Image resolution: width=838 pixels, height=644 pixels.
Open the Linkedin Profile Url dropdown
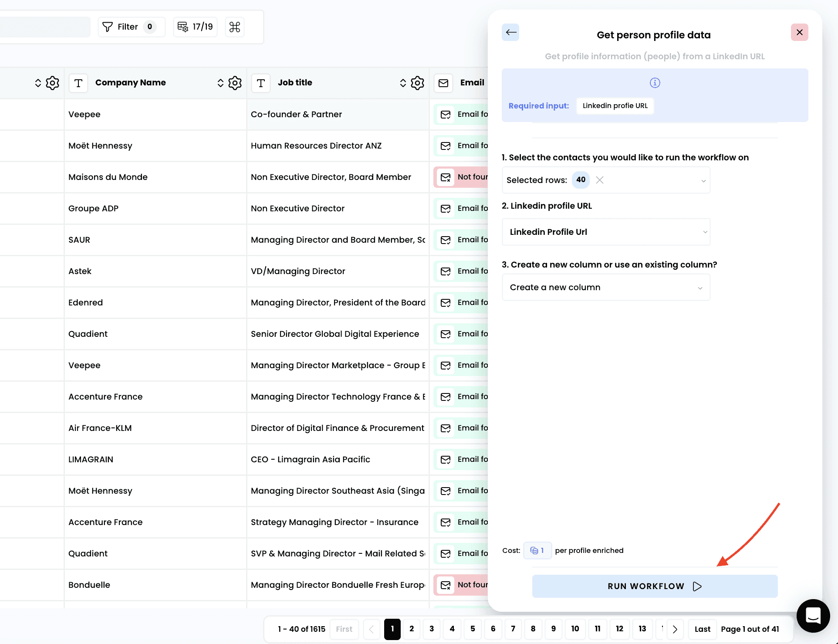[606, 232]
